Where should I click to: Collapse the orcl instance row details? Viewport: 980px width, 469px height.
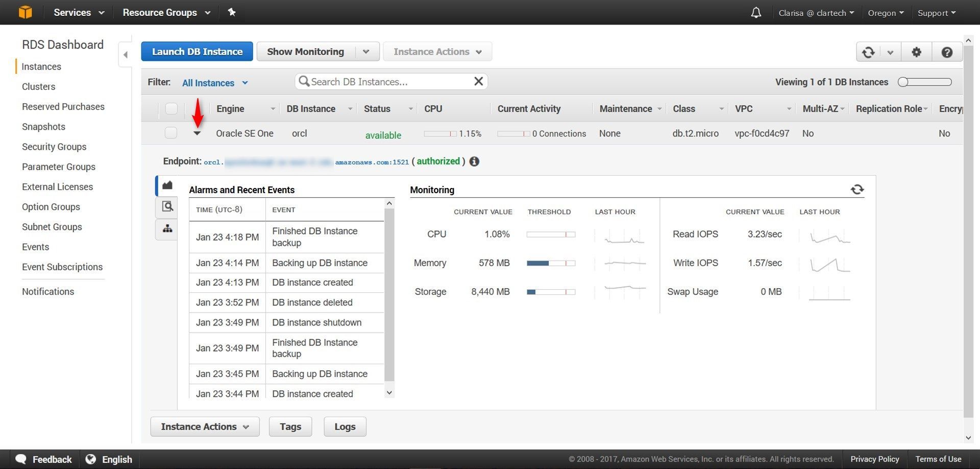pyautogui.click(x=197, y=133)
